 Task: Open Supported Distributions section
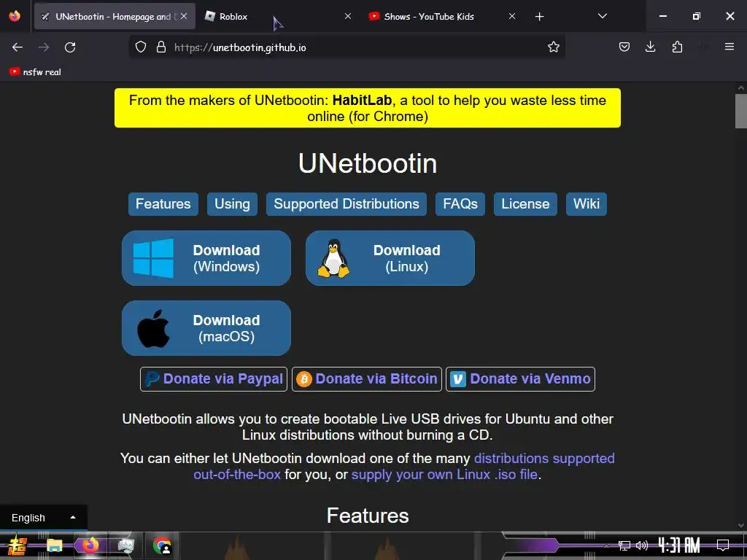pos(347,204)
